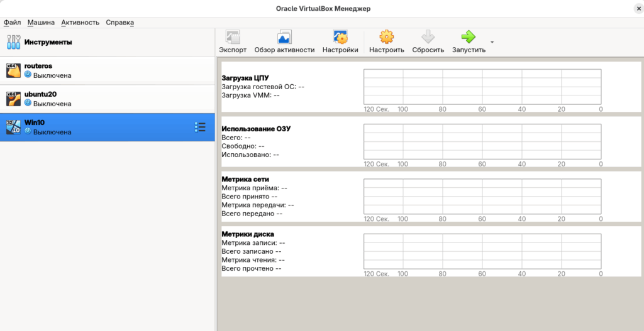Expand the Запустить dropdown arrow
The width and height of the screenshot is (644, 331).
492,42
